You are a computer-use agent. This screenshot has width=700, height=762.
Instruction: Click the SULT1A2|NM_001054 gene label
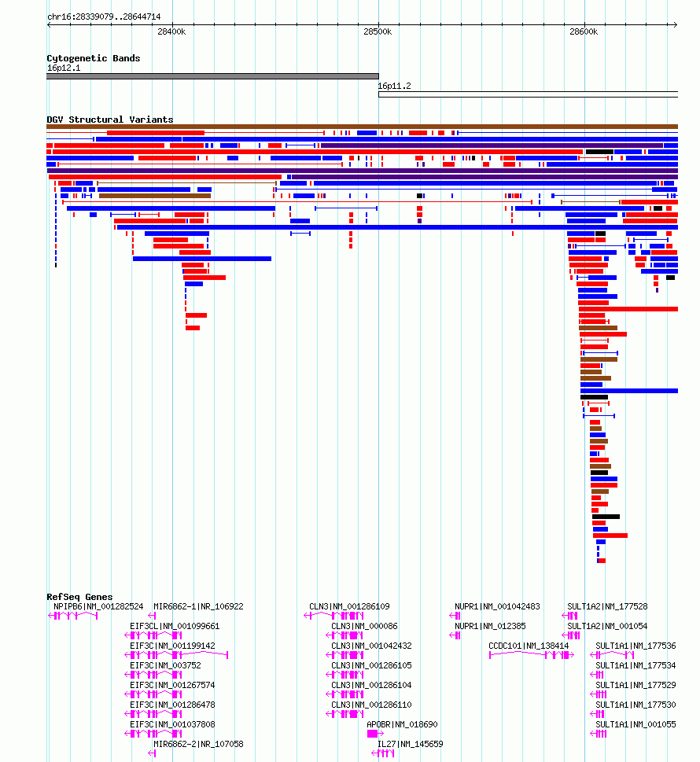pos(608,627)
